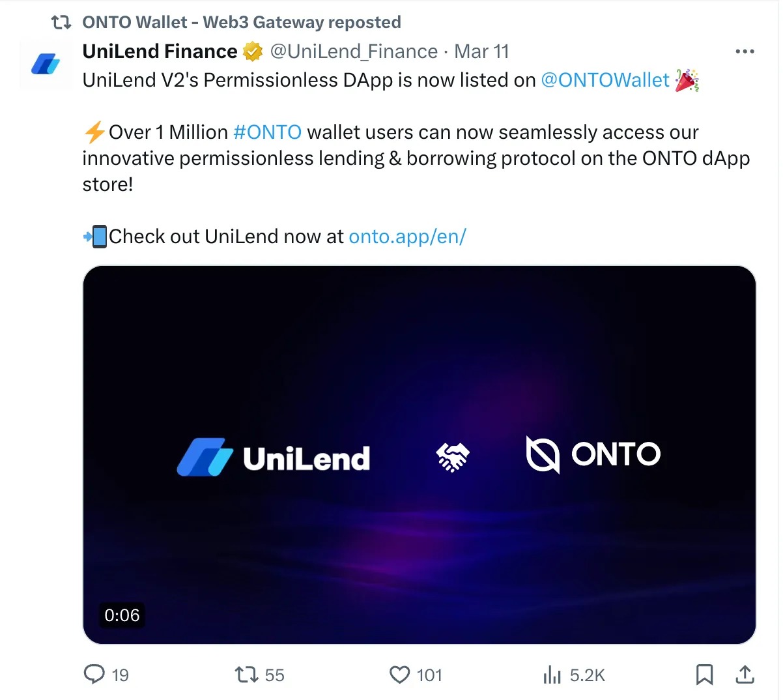
Task: Click the ONTO logo in the video preview
Action: click(593, 454)
